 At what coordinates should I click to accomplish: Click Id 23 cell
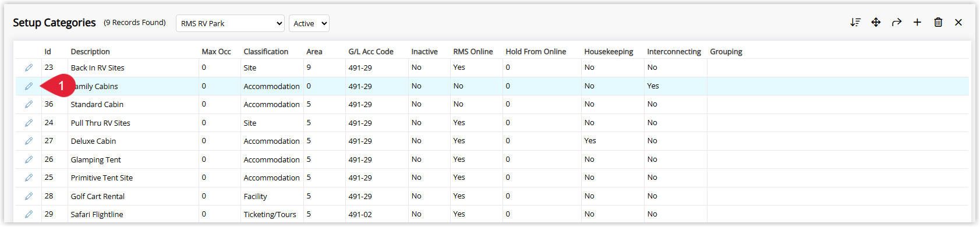48,68
